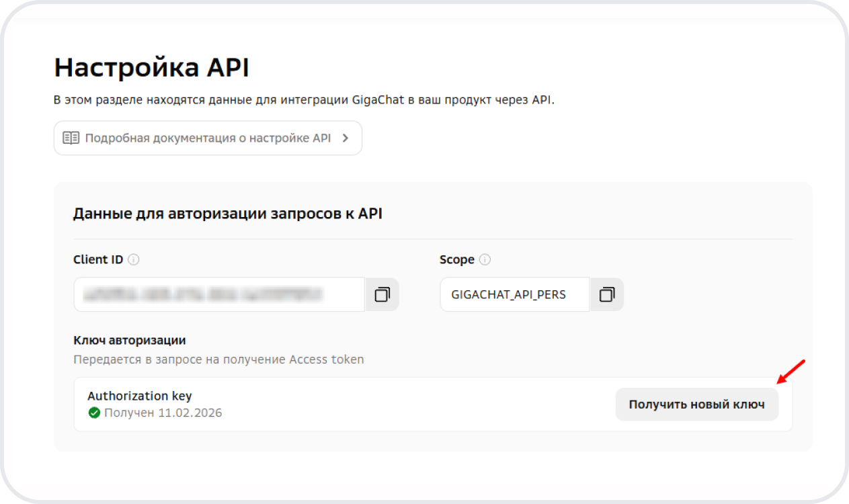
Task: Click the "Authorization key" label
Action: point(139,396)
